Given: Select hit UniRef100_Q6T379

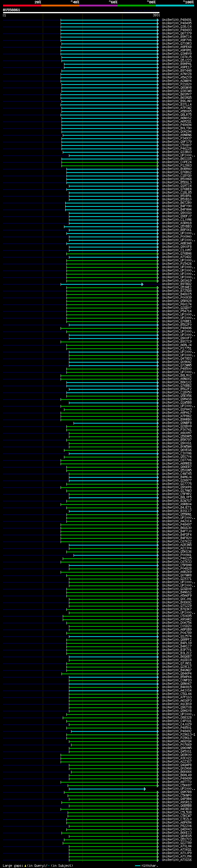Looking at the screenshot, I should point(176,33).
